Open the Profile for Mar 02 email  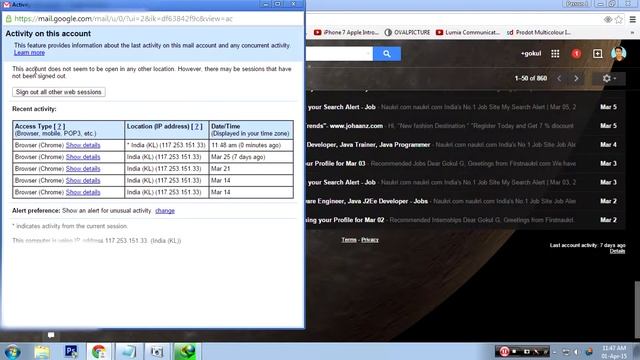465,220
